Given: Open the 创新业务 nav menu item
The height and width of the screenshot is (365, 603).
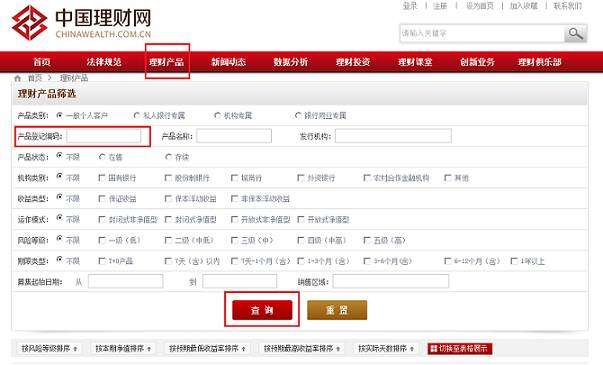Looking at the screenshot, I should click(478, 62).
